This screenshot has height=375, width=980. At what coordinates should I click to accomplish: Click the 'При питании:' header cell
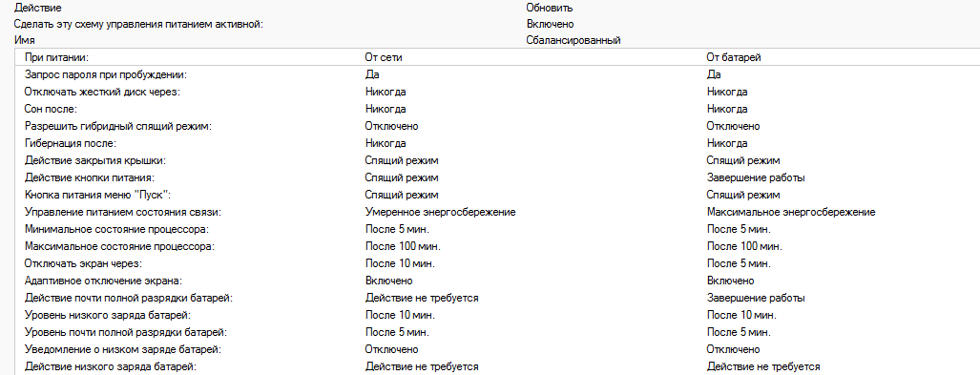(x=57, y=57)
